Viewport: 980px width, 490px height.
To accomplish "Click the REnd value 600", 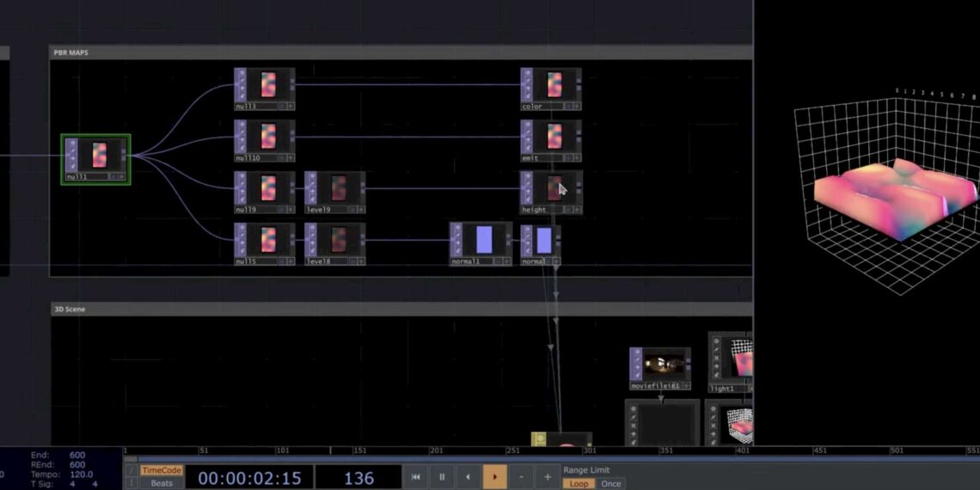I will [77, 465].
